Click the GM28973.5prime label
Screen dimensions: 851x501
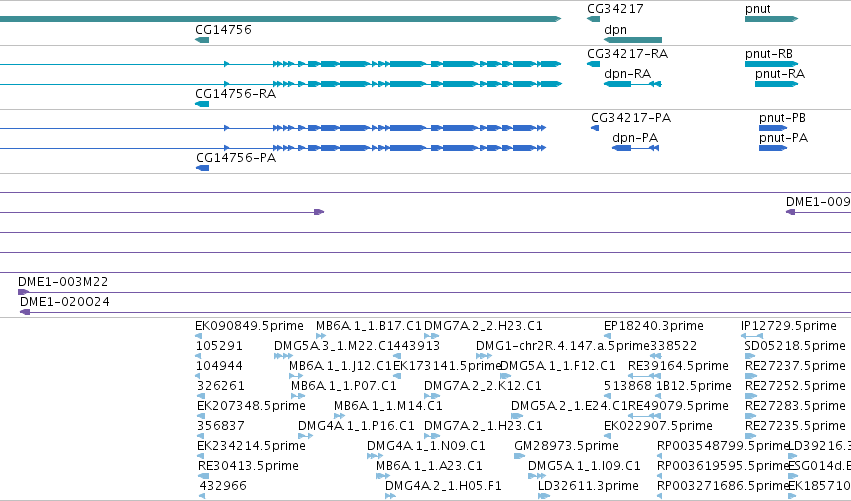pos(566,446)
